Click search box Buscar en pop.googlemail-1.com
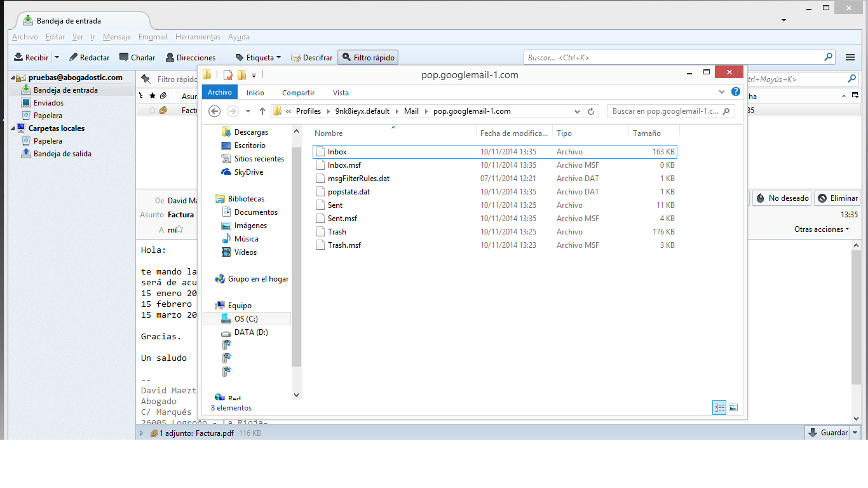This screenshot has height=488, width=868. pos(671,111)
